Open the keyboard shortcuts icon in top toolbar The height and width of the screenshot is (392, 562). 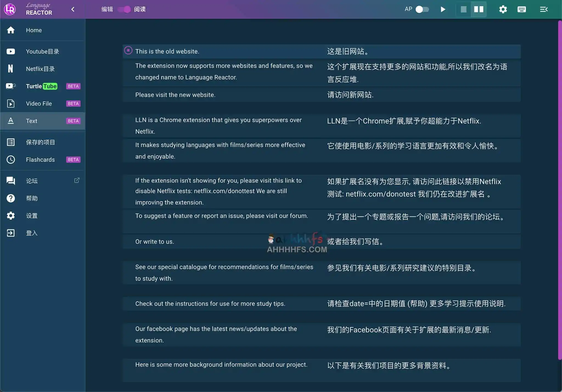point(522,9)
